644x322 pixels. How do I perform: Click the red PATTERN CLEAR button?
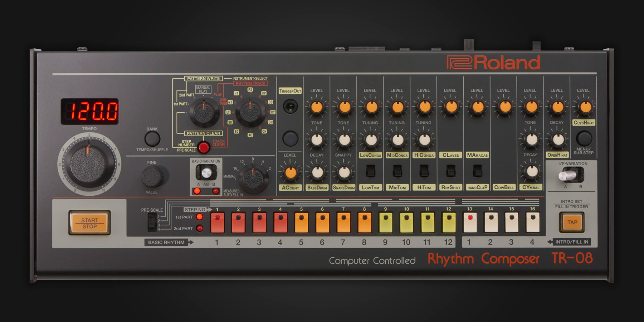(204, 147)
